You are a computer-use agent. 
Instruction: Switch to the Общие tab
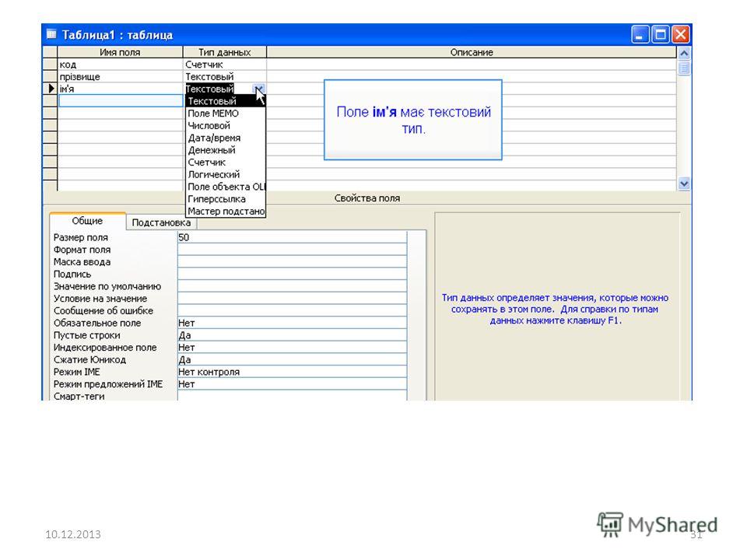[87, 221]
